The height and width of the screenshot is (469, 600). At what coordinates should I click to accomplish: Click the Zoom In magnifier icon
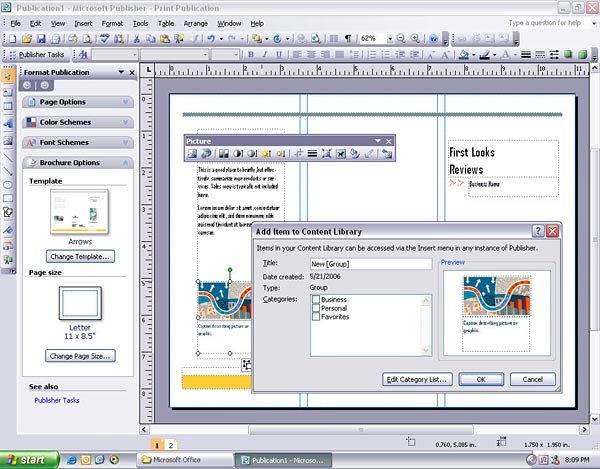click(415, 39)
